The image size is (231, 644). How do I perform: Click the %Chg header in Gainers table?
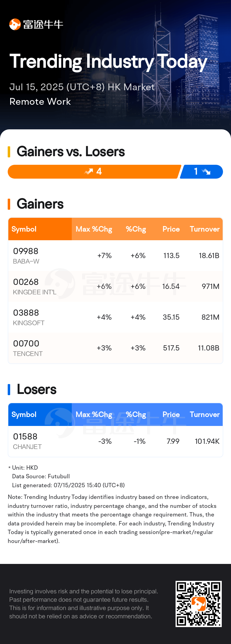click(136, 229)
